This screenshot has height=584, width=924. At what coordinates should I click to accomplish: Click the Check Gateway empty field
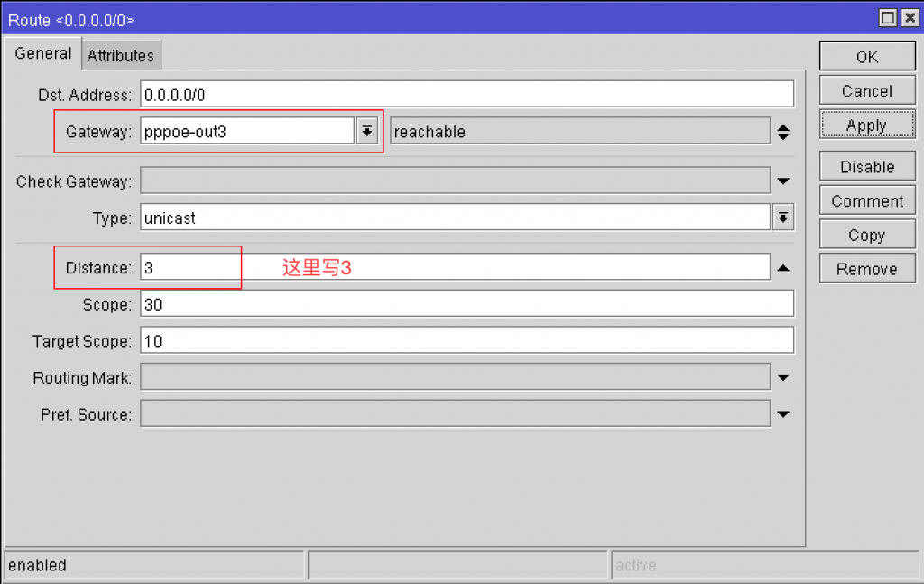[x=456, y=181]
